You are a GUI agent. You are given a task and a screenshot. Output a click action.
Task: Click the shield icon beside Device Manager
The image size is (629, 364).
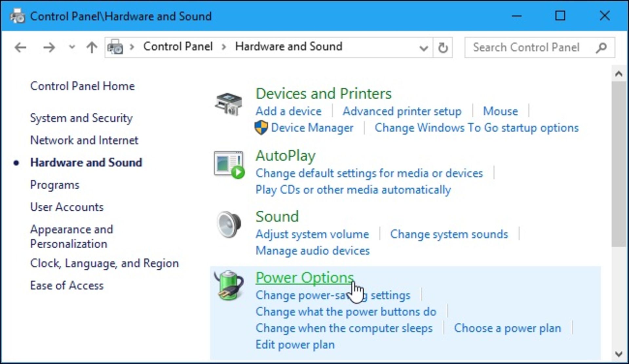click(261, 127)
